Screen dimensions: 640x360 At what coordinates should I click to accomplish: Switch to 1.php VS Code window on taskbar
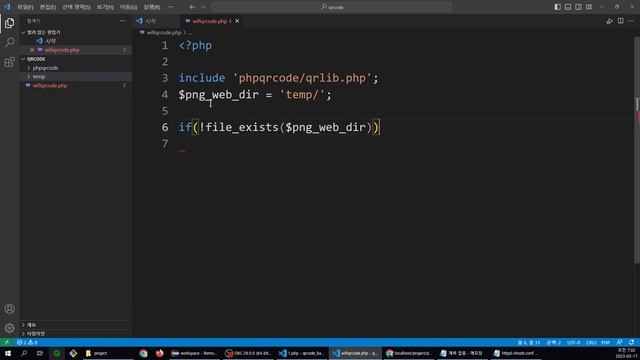(x=302, y=353)
